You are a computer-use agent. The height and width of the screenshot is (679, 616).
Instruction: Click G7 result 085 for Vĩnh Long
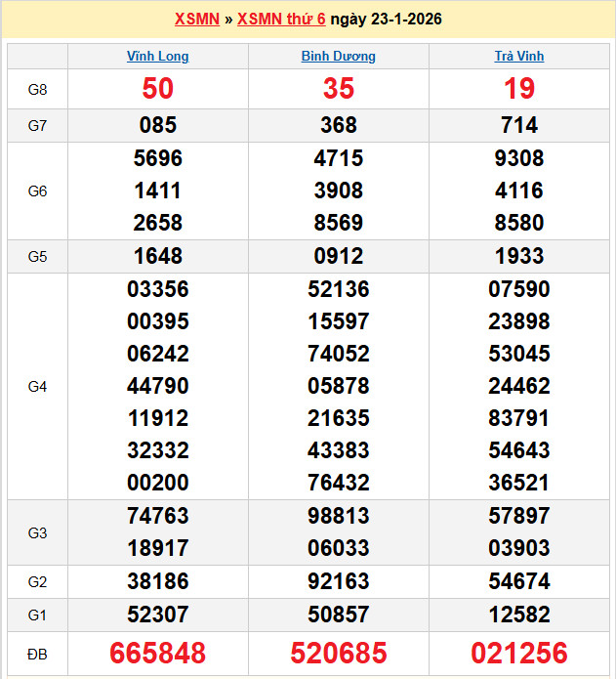click(x=158, y=125)
